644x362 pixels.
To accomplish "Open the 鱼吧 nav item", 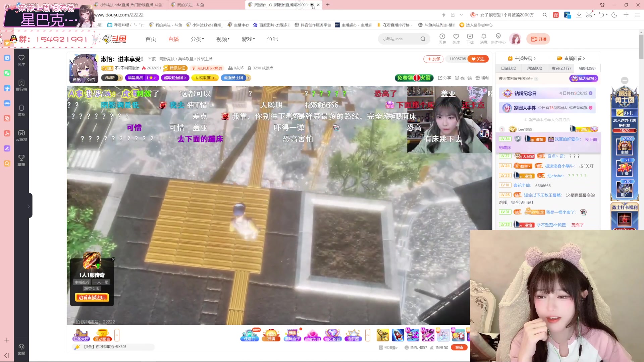I will tap(272, 39).
